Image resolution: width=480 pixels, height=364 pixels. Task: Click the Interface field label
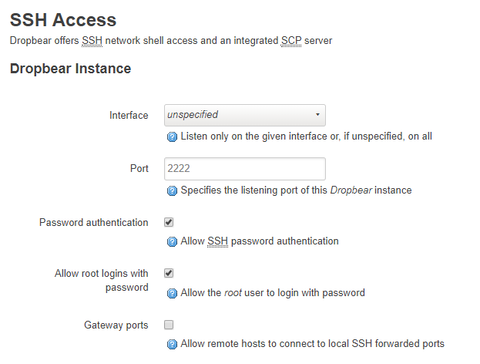click(x=129, y=115)
